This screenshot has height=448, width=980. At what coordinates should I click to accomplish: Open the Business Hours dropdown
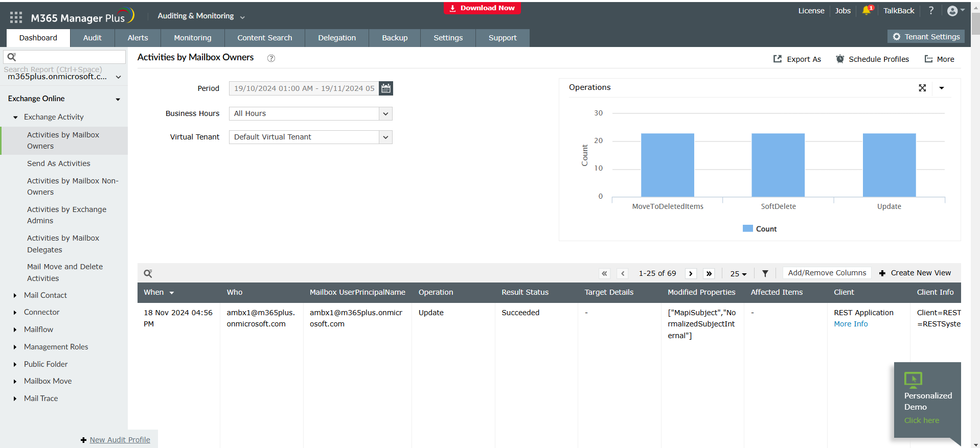pyautogui.click(x=385, y=113)
